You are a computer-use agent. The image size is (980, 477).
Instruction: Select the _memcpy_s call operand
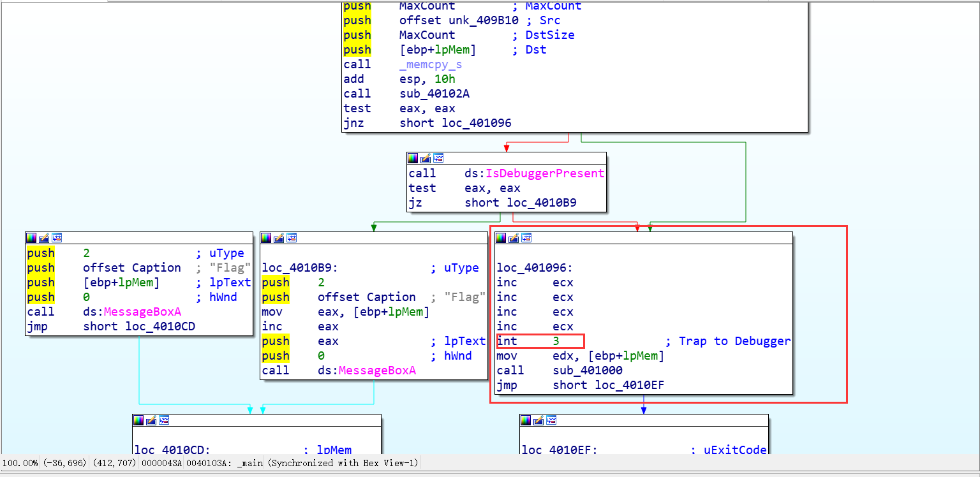[431, 64]
